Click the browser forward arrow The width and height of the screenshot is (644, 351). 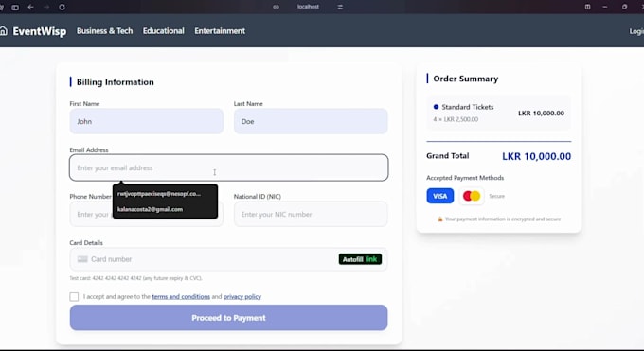(46, 7)
